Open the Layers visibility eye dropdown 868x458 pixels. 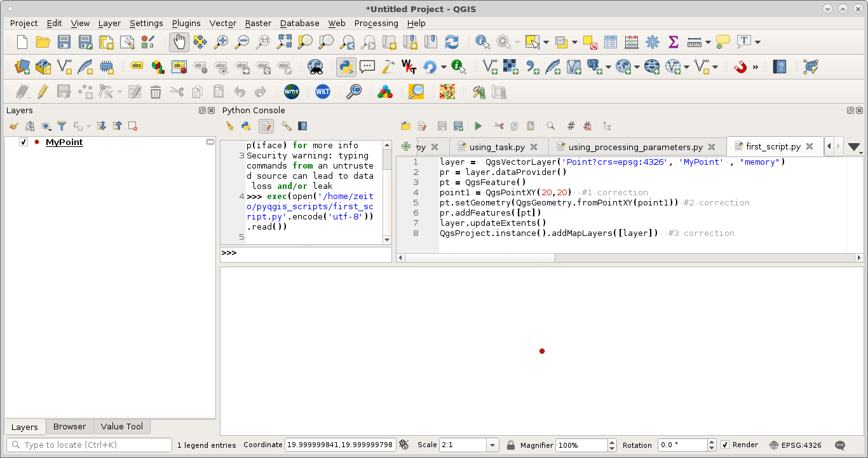coord(46,126)
